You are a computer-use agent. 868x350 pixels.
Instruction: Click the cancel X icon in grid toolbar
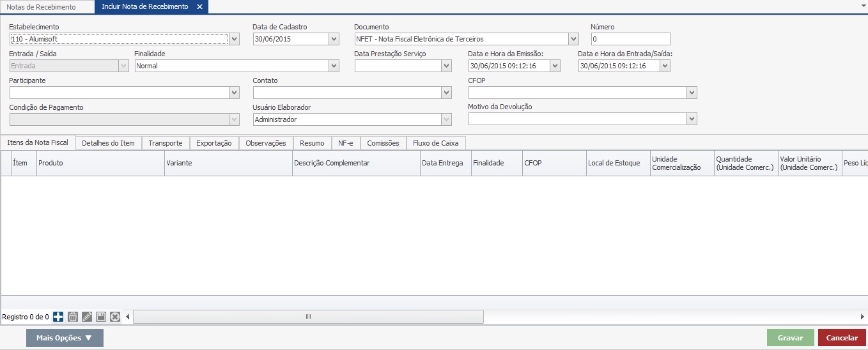[115, 317]
